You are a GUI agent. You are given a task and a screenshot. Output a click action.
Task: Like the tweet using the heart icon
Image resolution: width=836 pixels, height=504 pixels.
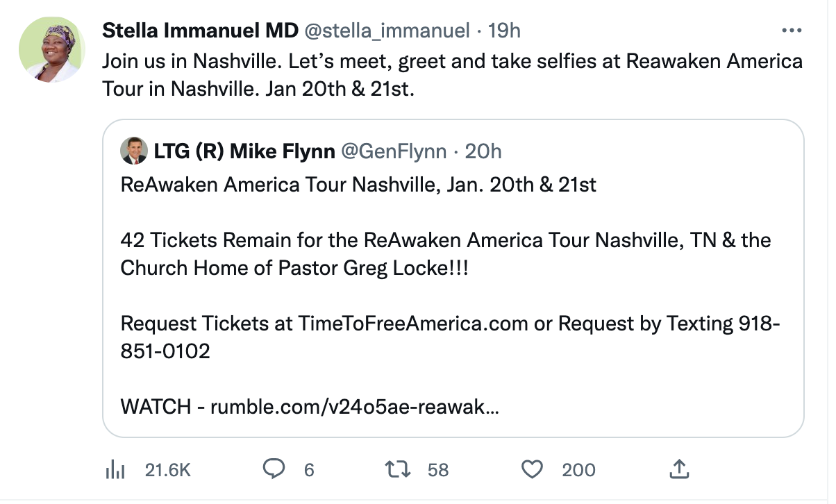(x=531, y=469)
